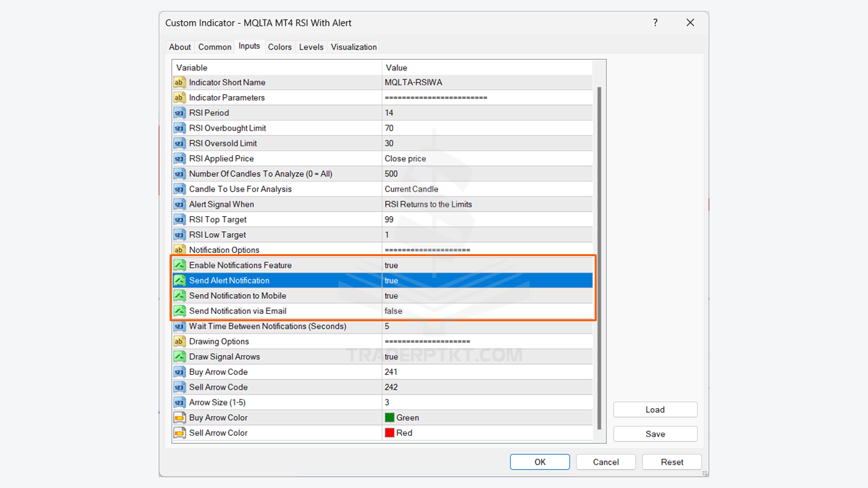Click the icon beside Sell Arrow Code
This screenshot has height=488, width=868.
(180, 387)
